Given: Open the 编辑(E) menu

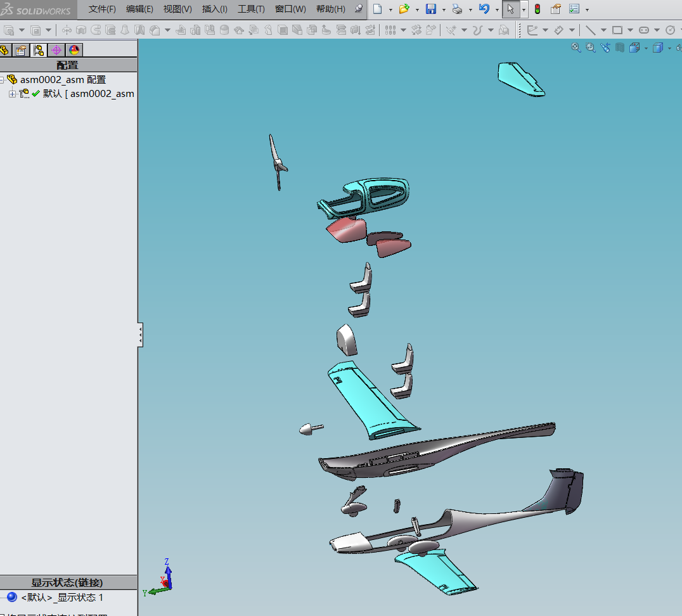Looking at the screenshot, I should tap(139, 9).
